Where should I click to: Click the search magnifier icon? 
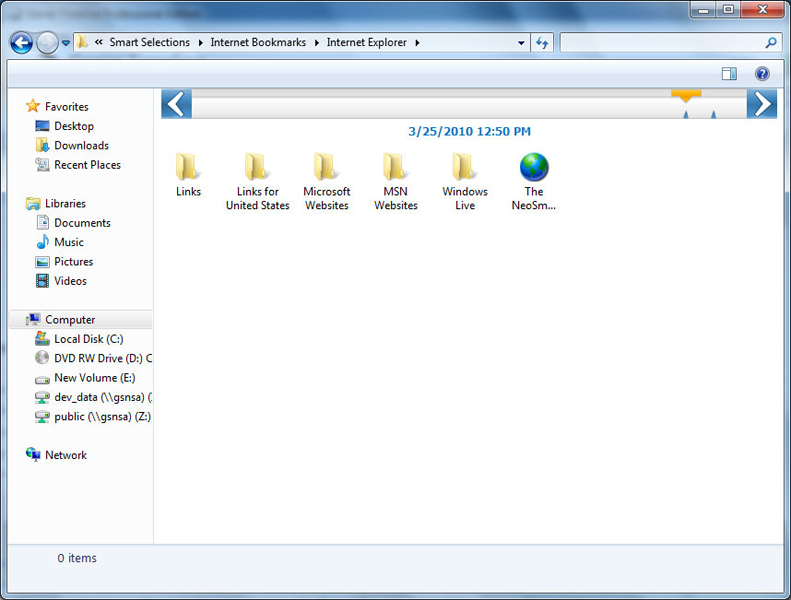[771, 43]
